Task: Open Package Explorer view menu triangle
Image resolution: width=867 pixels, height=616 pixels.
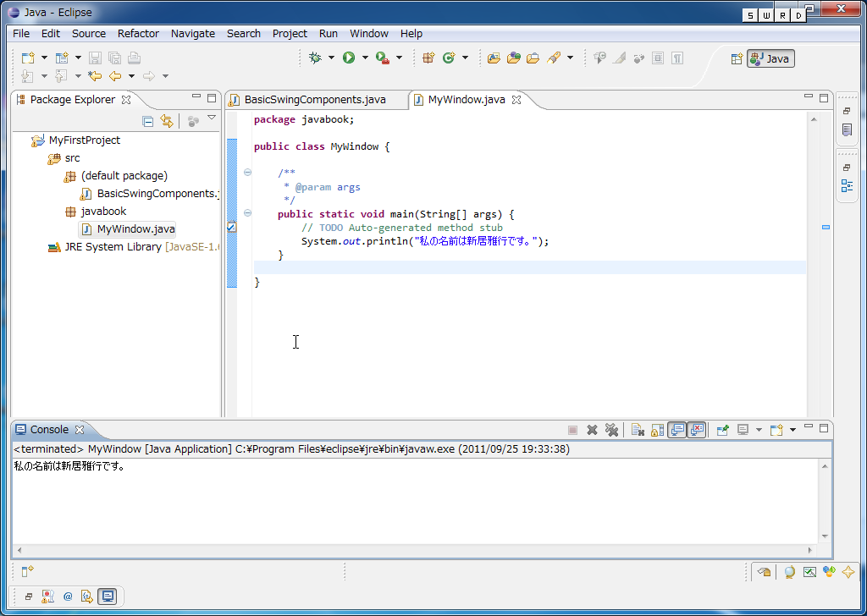Action: click(x=212, y=118)
